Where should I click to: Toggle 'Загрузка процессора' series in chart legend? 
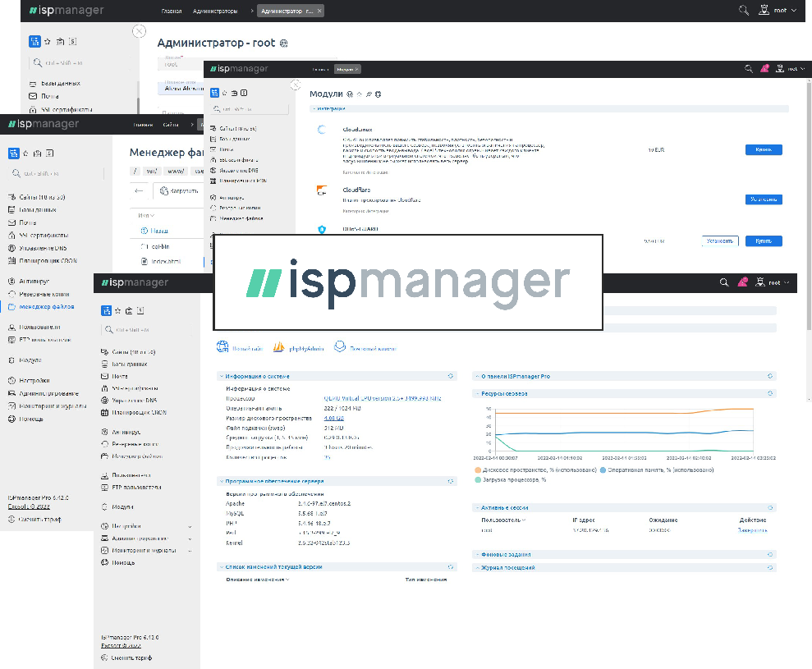(510, 480)
